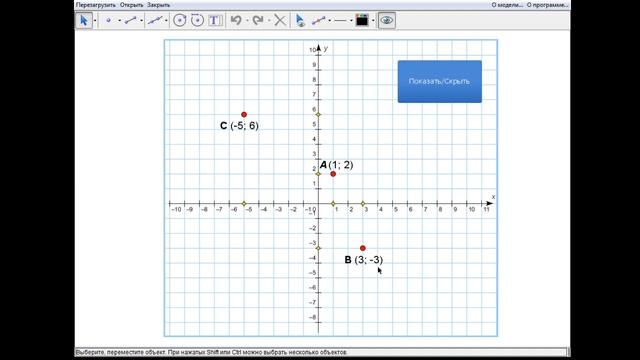The width and height of the screenshot is (640, 360).
Task: Select the segment tool
Action: pos(130,20)
